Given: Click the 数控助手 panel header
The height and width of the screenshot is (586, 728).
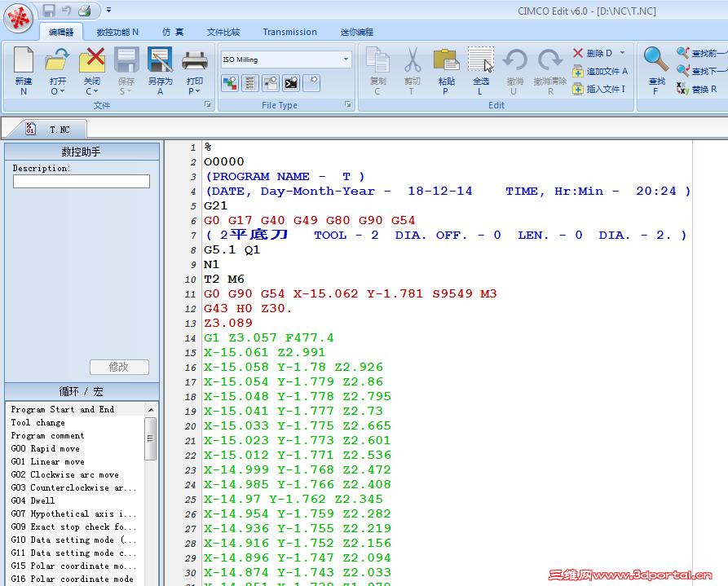Looking at the screenshot, I should pyautogui.click(x=82, y=152).
